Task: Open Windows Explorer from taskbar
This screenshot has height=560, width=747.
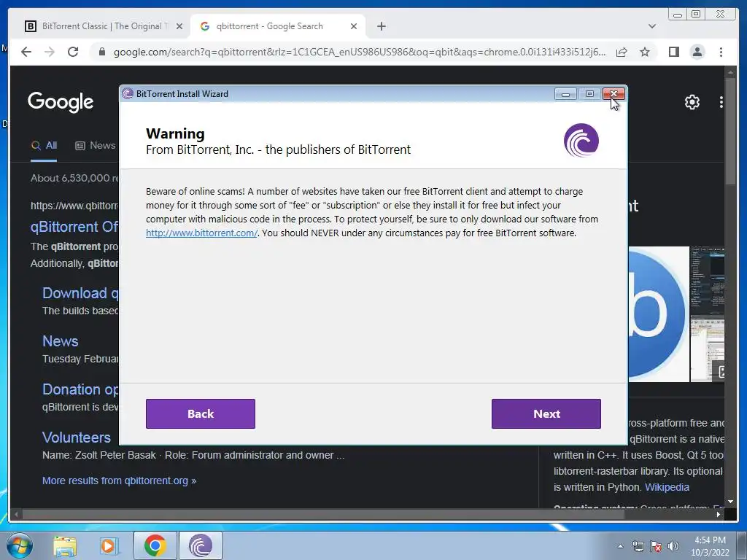Action: tap(65, 545)
